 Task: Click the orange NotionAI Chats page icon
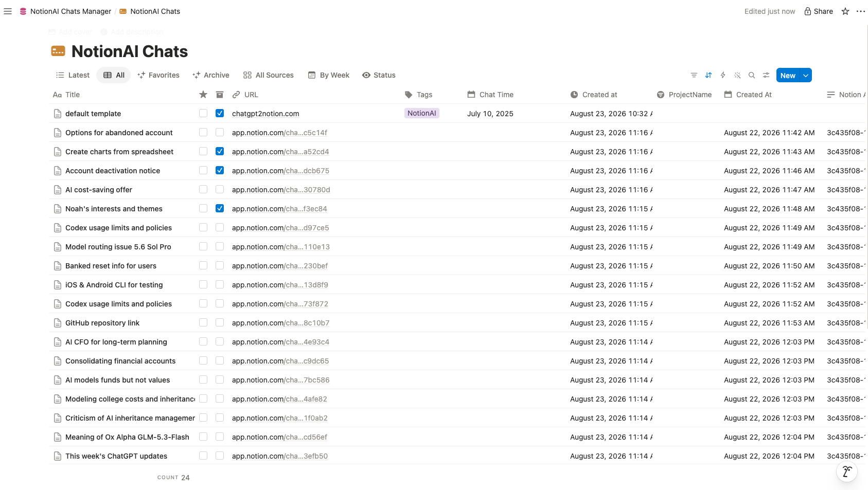click(x=58, y=51)
